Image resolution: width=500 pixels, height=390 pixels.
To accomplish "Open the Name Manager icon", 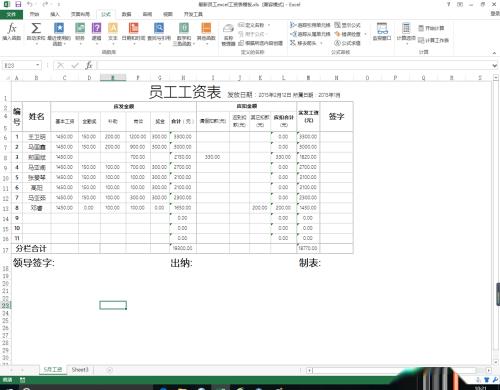I will (228, 34).
